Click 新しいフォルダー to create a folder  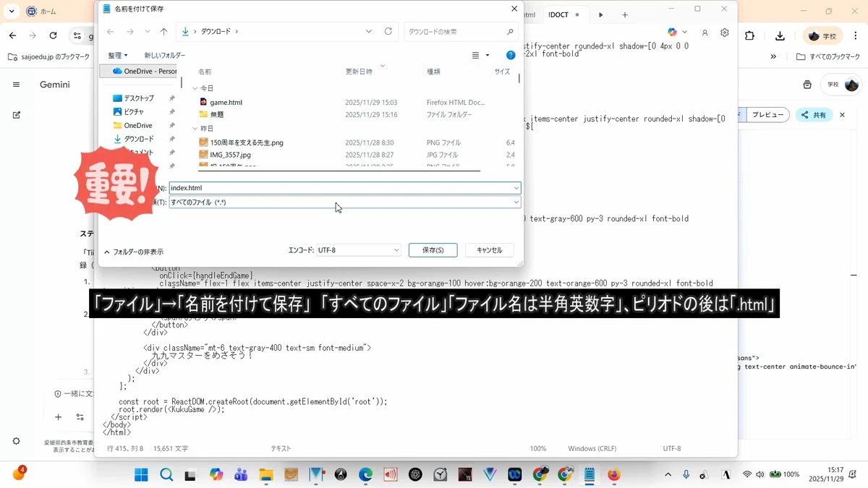tap(164, 55)
